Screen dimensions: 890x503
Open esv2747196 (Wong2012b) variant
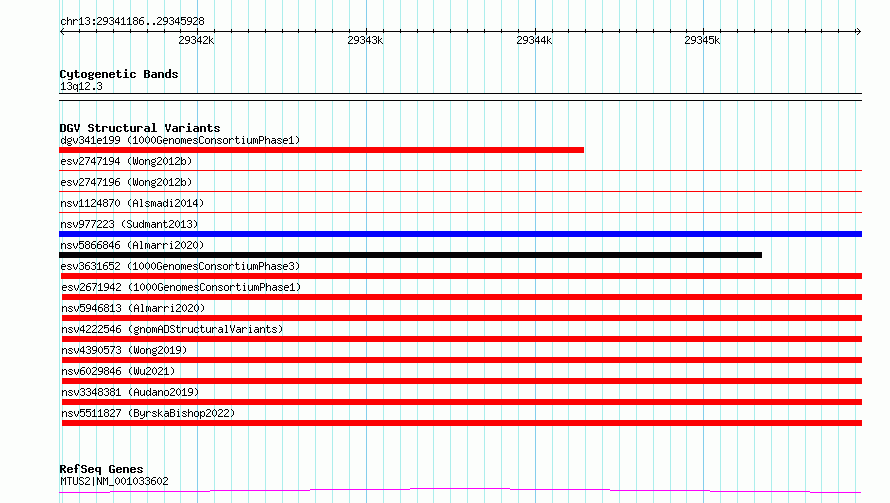tap(126, 182)
